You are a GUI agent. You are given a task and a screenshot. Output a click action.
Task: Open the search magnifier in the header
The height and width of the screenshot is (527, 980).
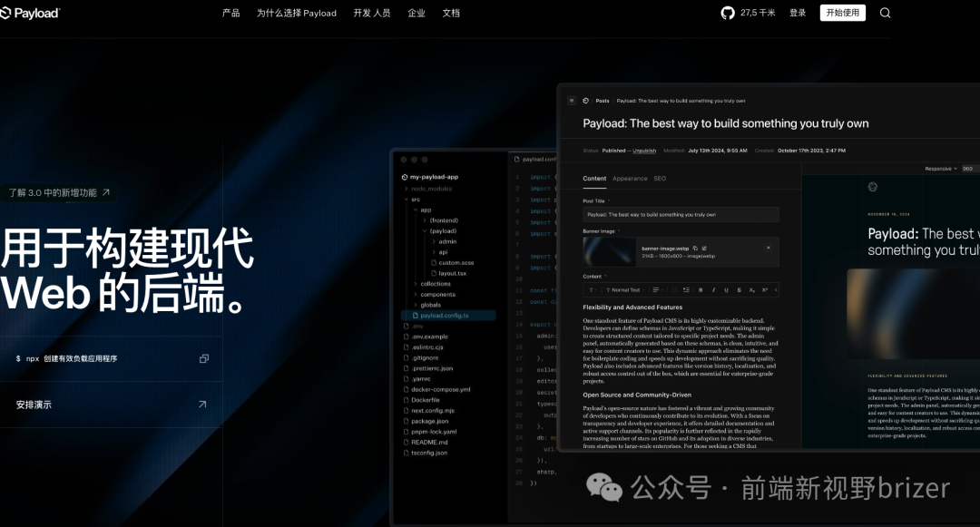885,13
